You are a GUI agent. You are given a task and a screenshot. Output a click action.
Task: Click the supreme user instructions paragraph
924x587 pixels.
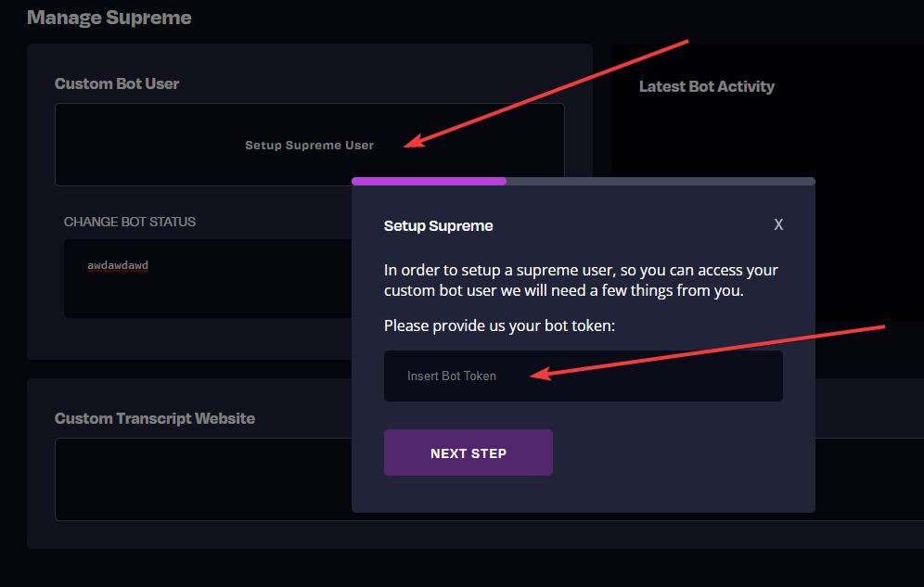coord(581,280)
